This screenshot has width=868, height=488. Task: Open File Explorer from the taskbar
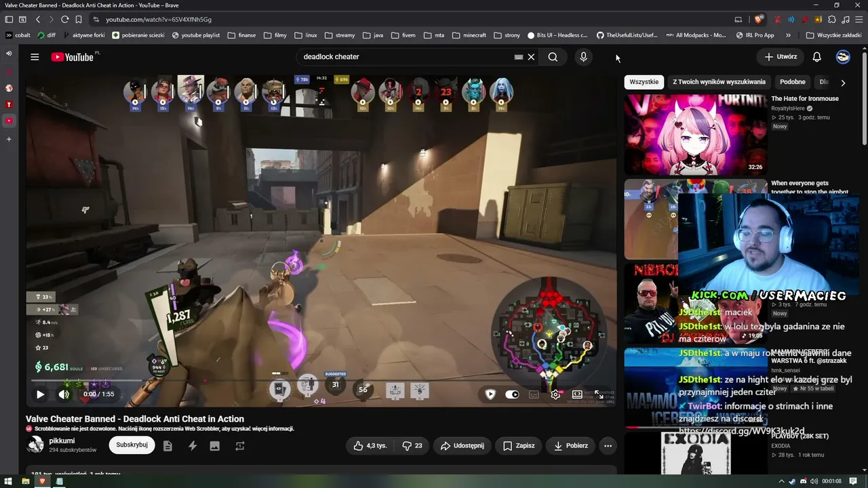(25, 481)
